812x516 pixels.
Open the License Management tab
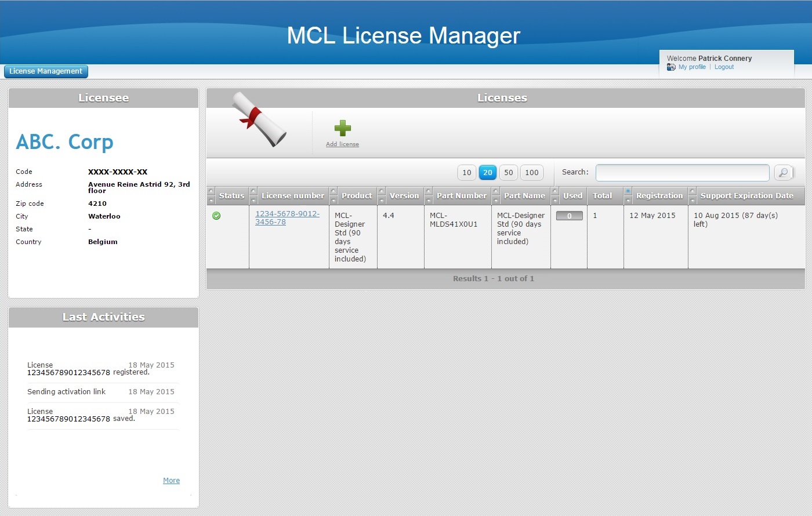46,71
